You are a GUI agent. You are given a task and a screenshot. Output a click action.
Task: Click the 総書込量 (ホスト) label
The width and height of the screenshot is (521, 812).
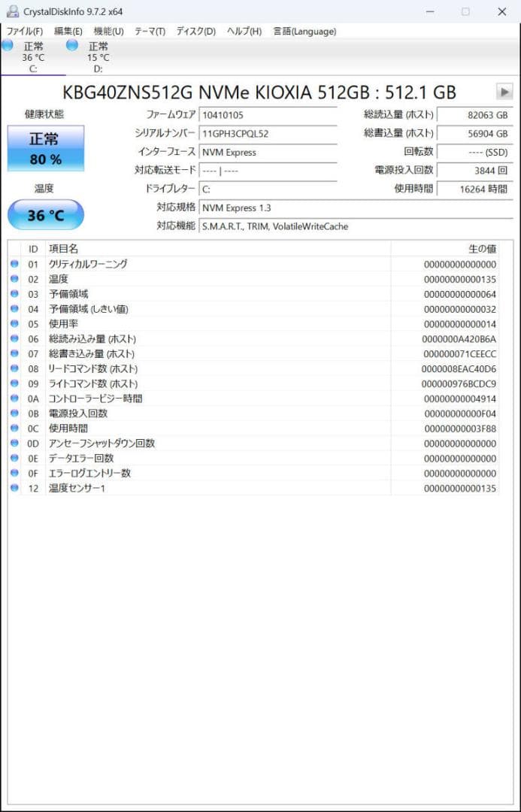click(x=398, y=133)
